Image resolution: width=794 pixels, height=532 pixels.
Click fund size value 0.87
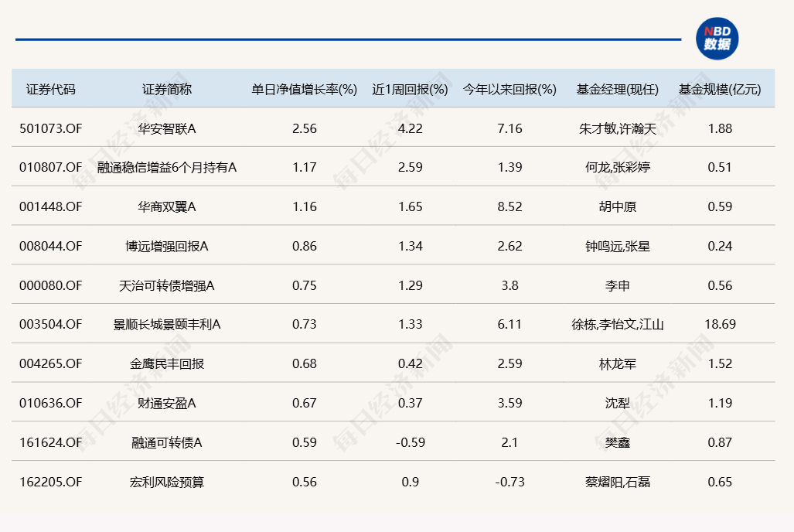click(720, 443)
